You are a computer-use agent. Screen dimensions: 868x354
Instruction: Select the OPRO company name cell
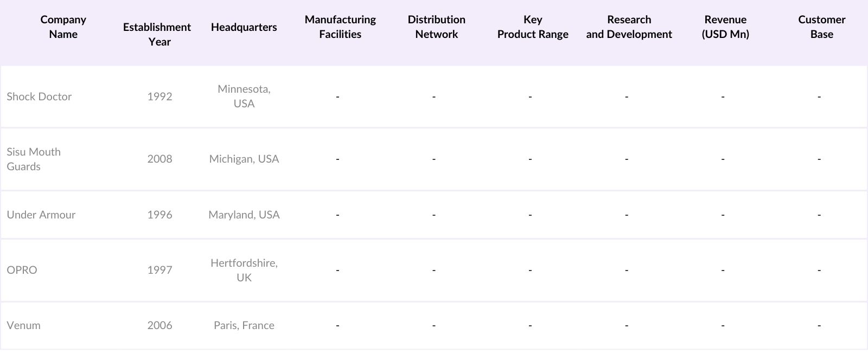point(22,270)
